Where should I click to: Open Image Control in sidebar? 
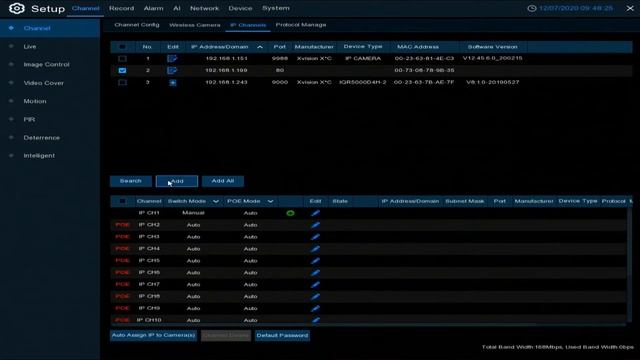point(47,64)
